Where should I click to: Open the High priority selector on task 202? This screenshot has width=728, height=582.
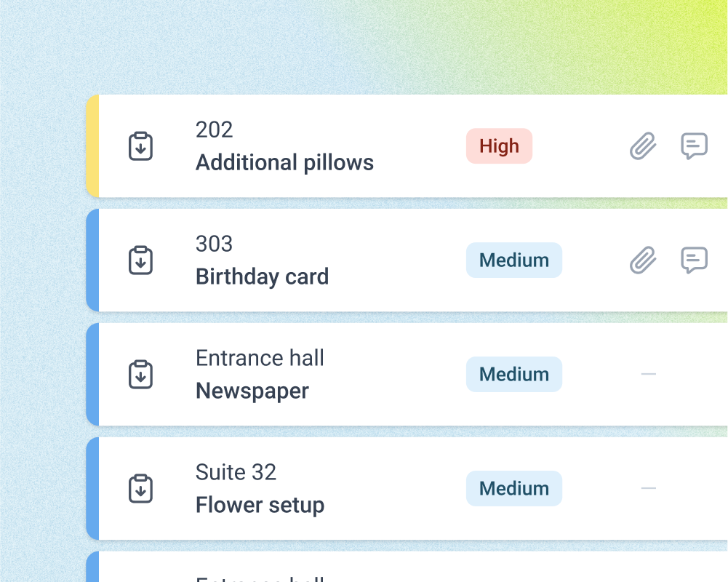499,145
